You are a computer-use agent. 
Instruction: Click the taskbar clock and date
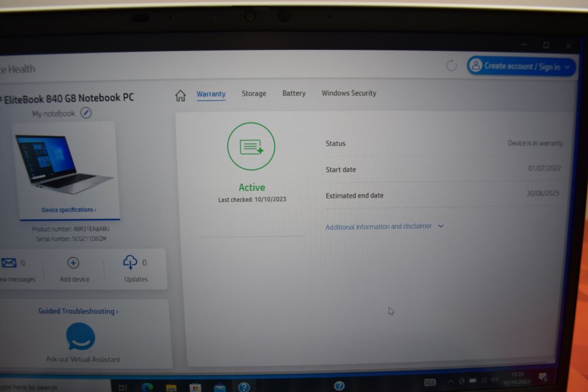517,378
